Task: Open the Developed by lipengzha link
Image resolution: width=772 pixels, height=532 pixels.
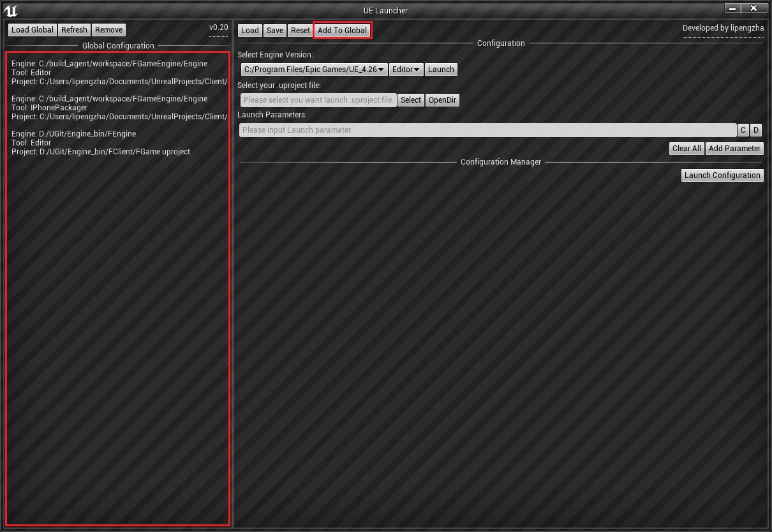Action: 723,28
